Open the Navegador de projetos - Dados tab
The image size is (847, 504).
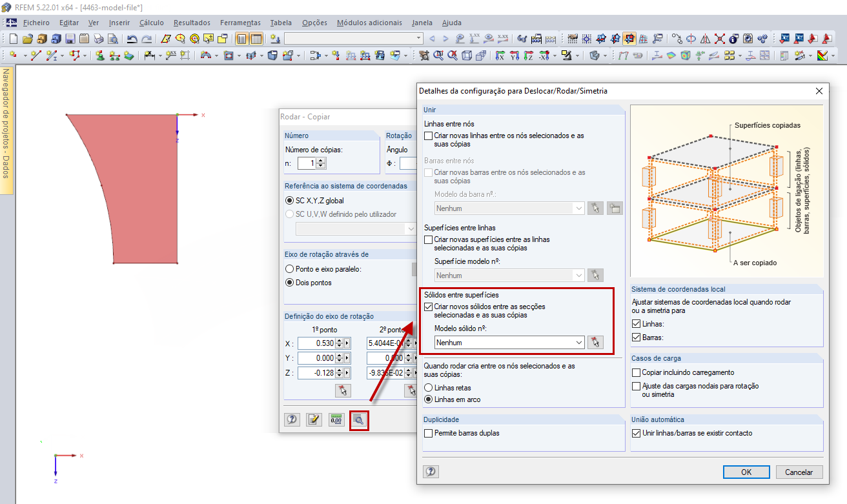coord(6,130)
